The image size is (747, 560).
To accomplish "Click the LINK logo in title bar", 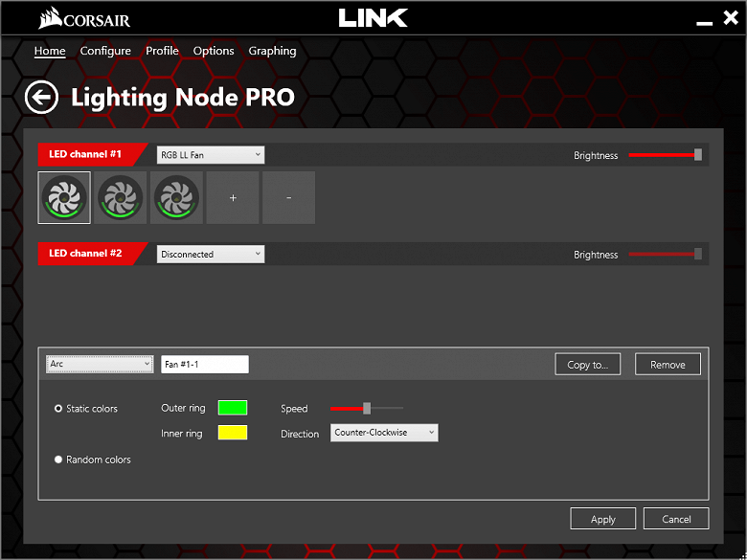I will 373,17.
